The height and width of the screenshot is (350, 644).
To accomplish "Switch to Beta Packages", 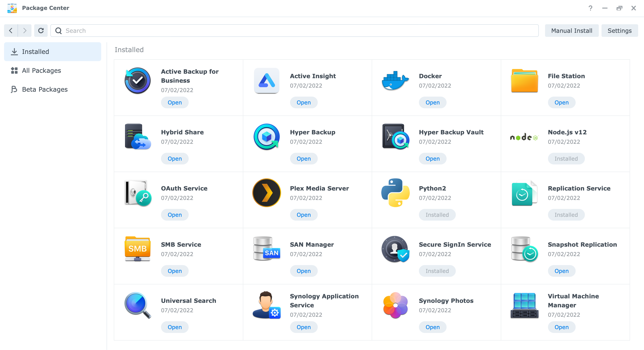I will [52, 89].
